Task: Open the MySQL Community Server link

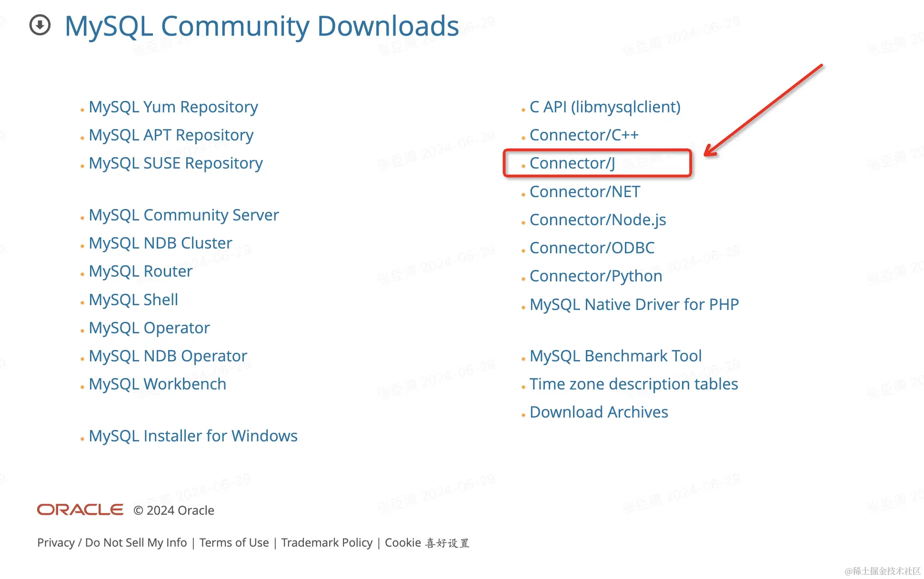Action: (x=183, y=215)
